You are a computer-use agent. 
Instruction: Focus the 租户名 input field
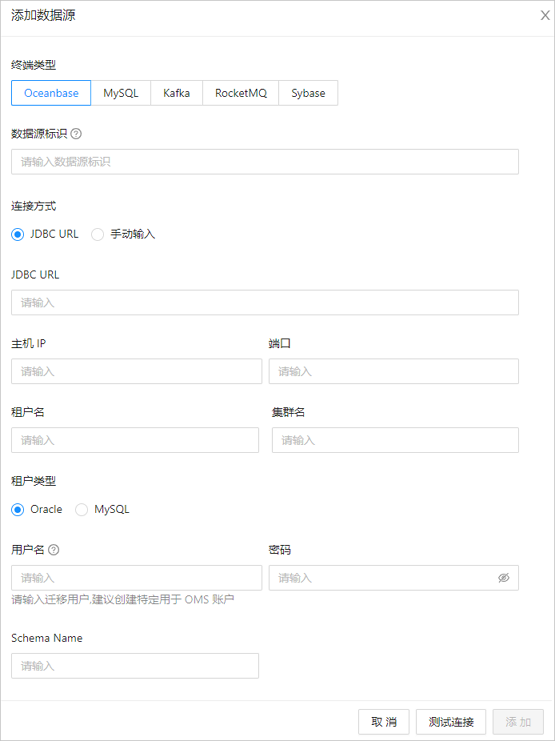[135, 440]
